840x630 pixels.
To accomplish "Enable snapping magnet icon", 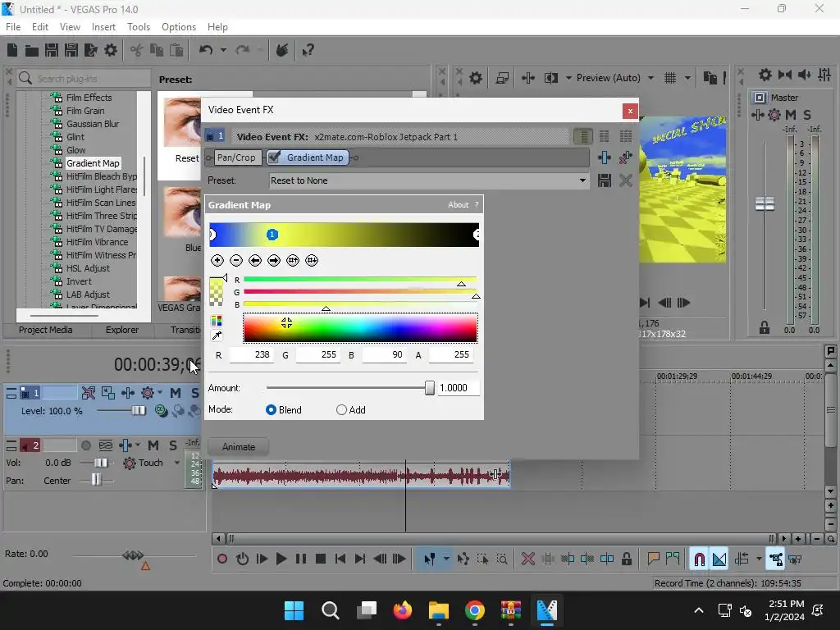I will [x=699, y=559].
